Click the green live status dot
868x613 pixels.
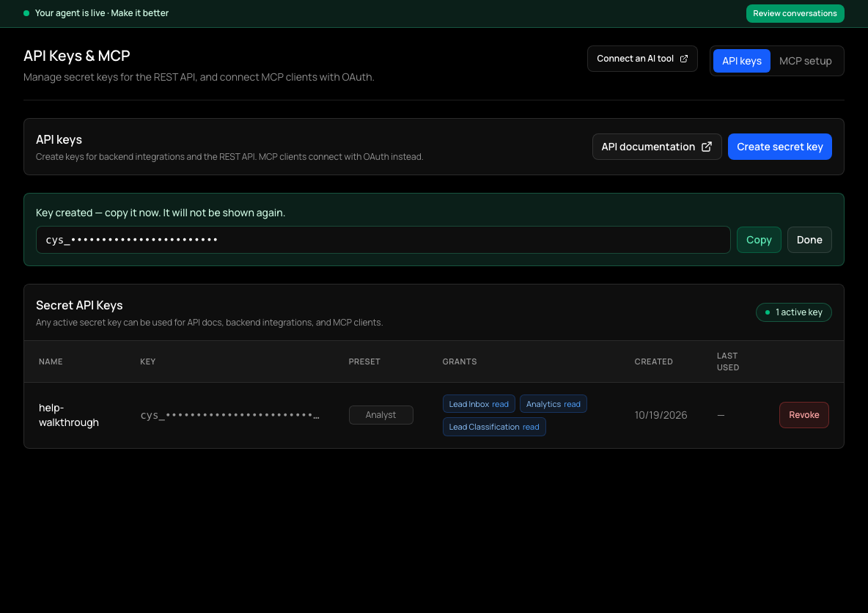pyautogui.click(x=26, y=13)
